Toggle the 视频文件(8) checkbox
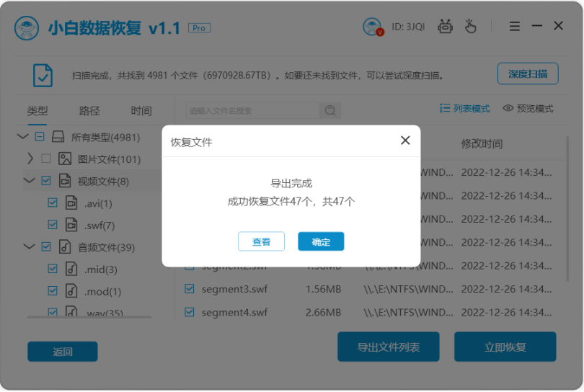584x392 pixels. 46,181
